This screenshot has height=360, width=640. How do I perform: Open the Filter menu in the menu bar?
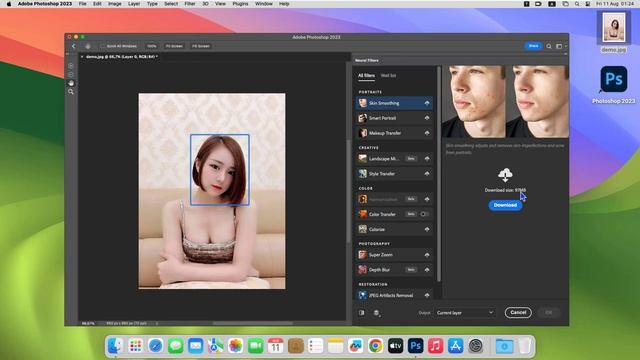point(190,4)
